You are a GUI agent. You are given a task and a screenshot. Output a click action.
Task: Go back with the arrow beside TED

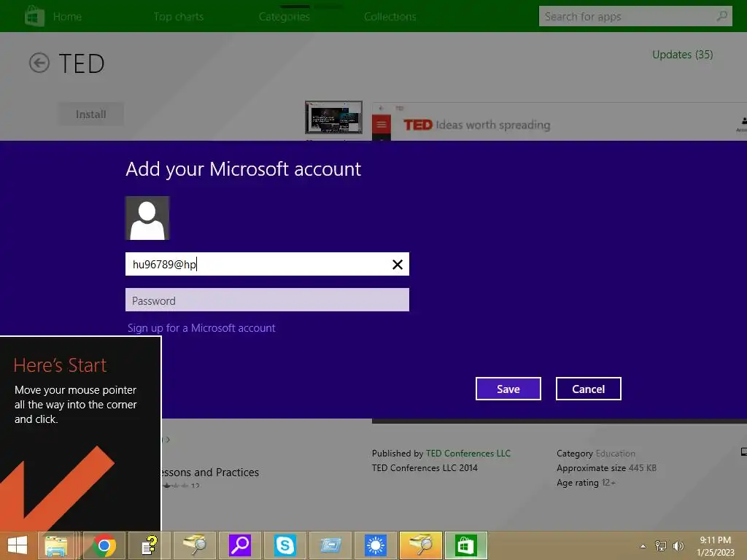click(x=39, y=63)
